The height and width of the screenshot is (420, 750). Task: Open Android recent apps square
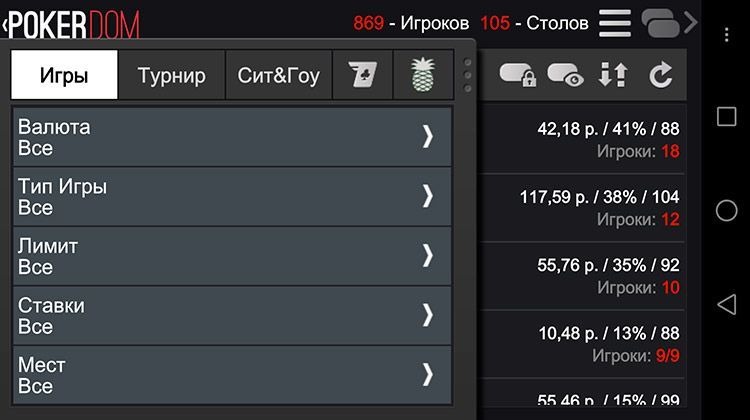point(726,116)
